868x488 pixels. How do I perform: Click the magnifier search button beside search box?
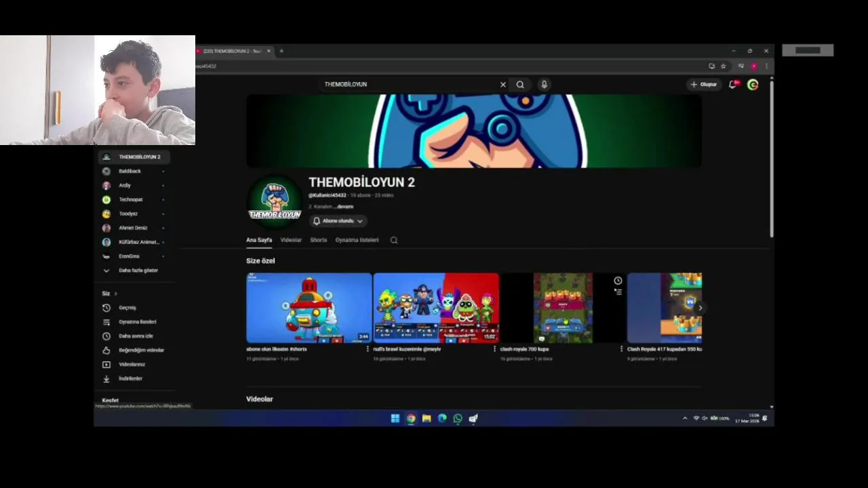(x=520, y=85)
